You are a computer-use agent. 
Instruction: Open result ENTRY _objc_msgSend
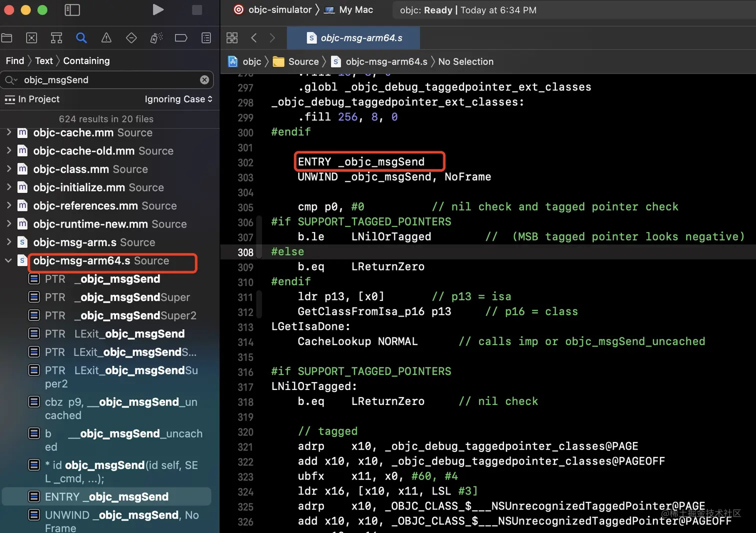(x=106, y=496)
